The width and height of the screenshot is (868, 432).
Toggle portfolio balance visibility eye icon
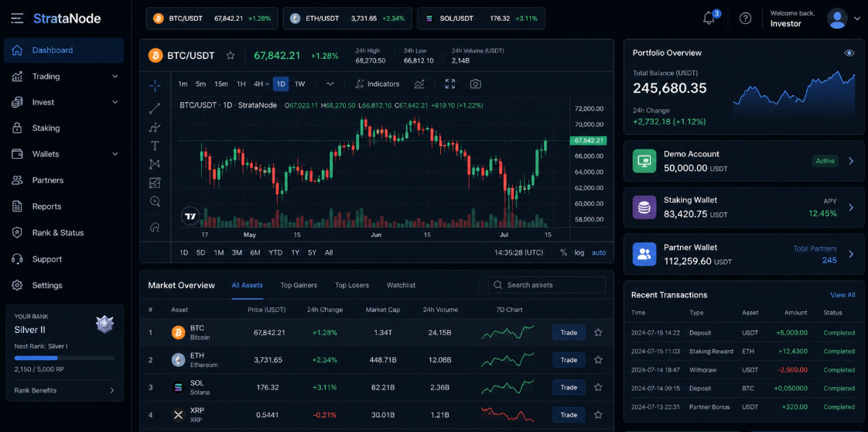tap(849, 53)
